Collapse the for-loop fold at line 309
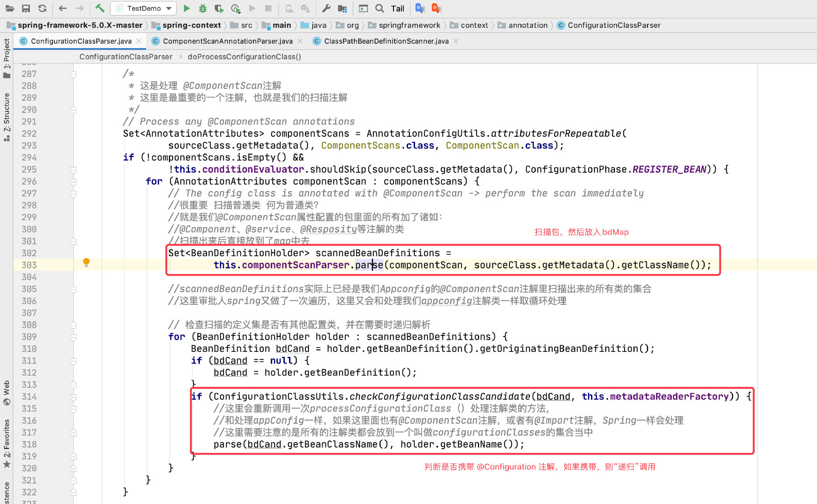Screen dimensions: 817x504 (x=73, y=337)
